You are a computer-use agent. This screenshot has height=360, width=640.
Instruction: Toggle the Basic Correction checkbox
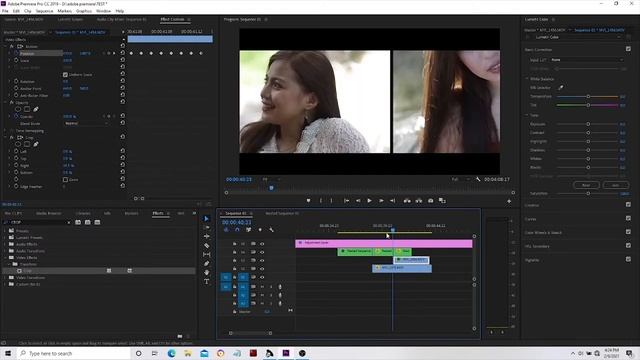(x=628, y=49)
